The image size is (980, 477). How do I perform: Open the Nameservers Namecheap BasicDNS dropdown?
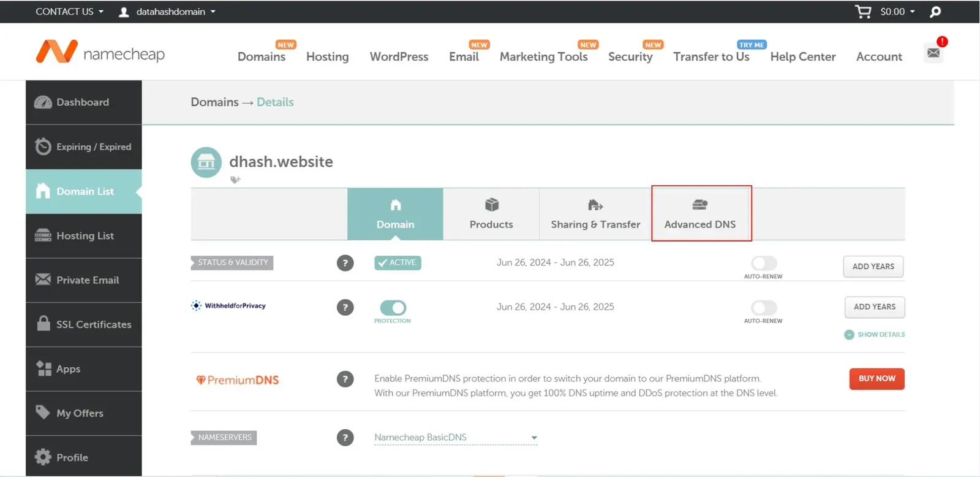456,437
